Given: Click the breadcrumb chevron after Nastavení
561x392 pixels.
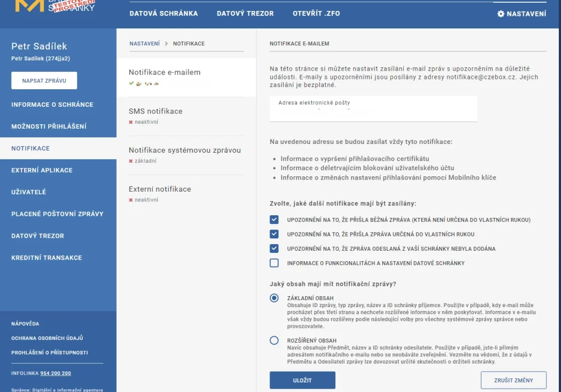Looking at the screenshot, I should [166, 44].
